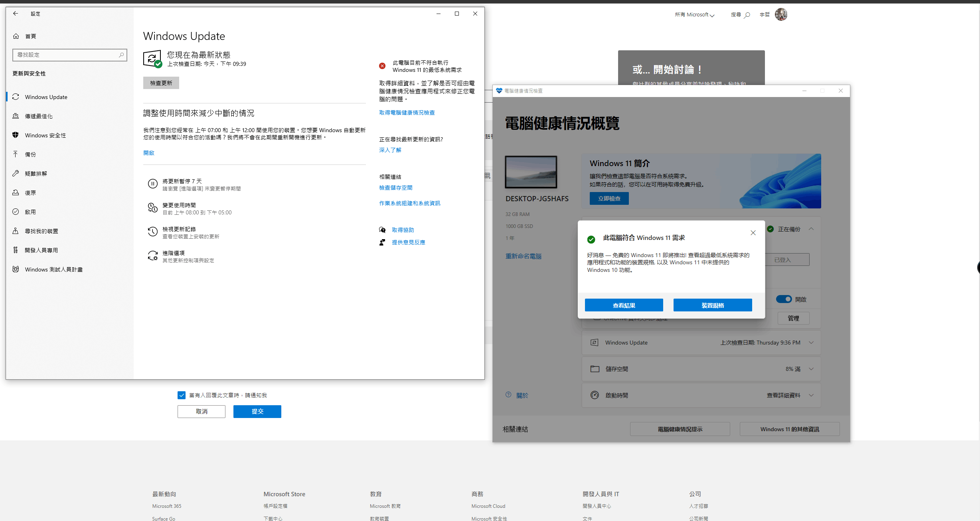This screenshot has height=521, width=980.
Task: Open the 所有 Microsoft dropdown menu
Action: 694,15
